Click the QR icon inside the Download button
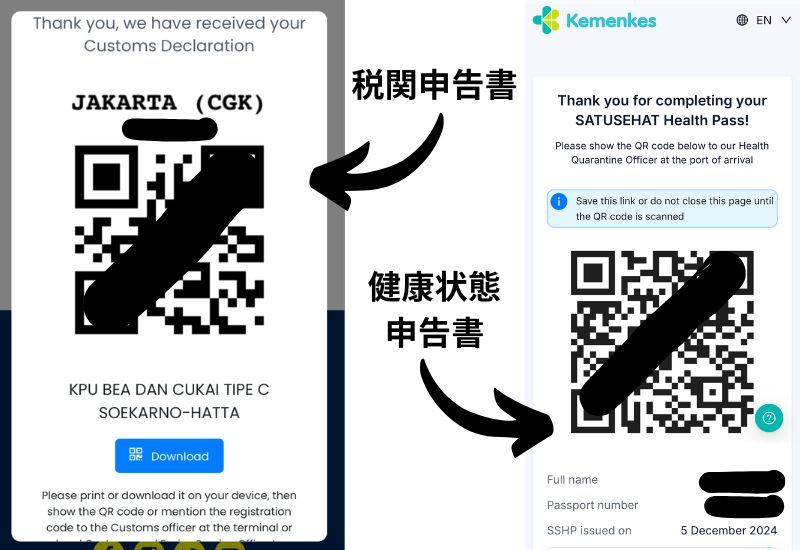Screen dimensions: 800x550 click(x=136, y=455)
